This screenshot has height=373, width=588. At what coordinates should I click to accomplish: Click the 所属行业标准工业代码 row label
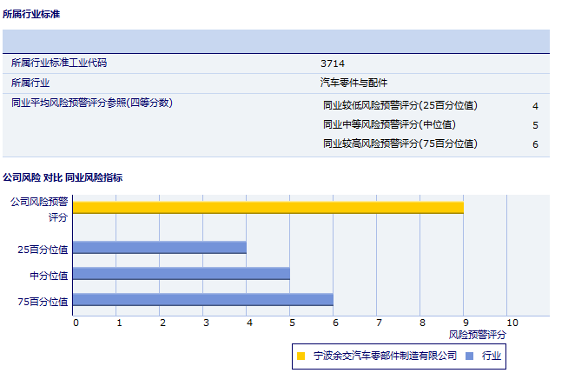[59, 63]
